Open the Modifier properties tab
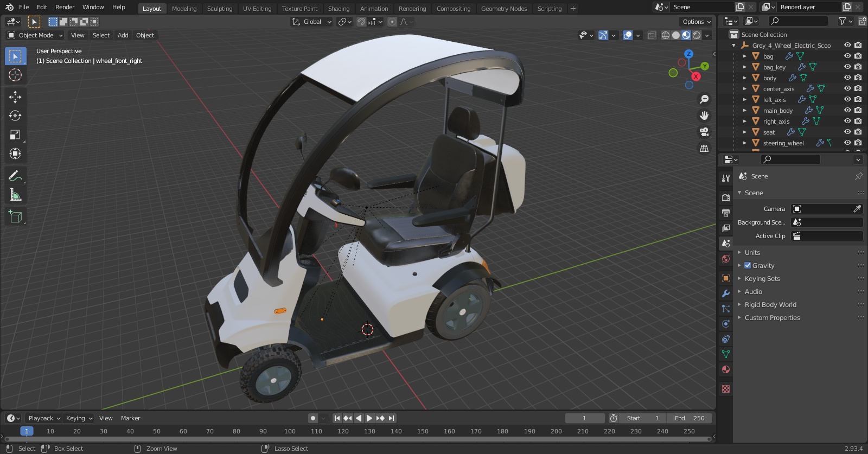 726,293
